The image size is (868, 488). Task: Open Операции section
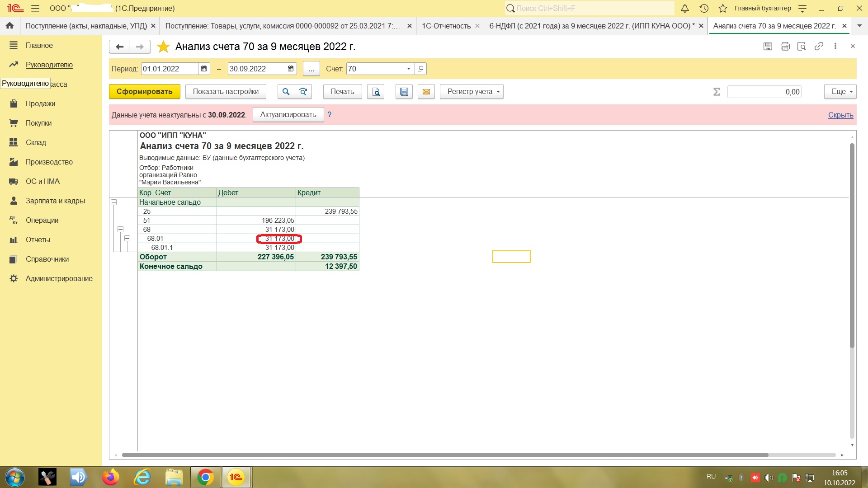(x=42, y=221)
